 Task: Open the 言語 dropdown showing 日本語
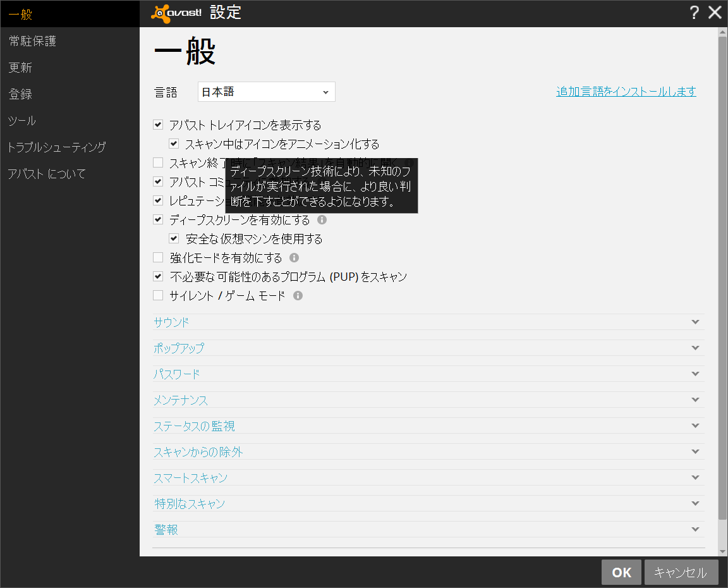coord(265,92)
